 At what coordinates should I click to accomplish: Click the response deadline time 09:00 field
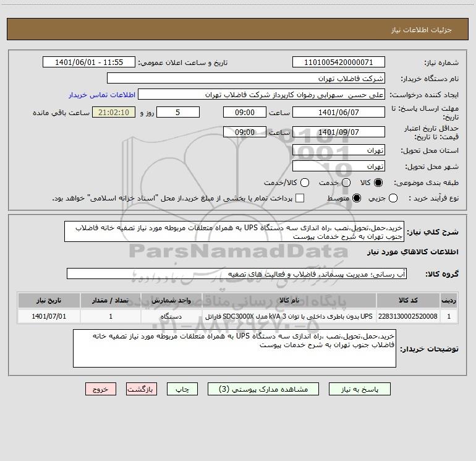pos(245,112)
